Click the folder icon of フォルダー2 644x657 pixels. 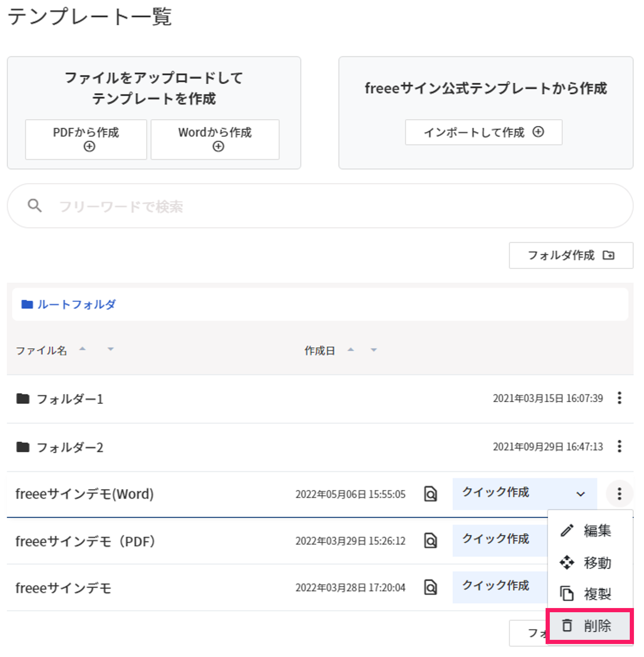(23, 447)
